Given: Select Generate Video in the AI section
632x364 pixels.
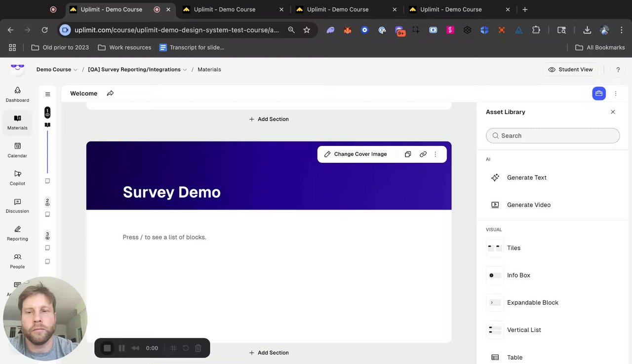Looking at the screenshot, I should pos(553,205).
